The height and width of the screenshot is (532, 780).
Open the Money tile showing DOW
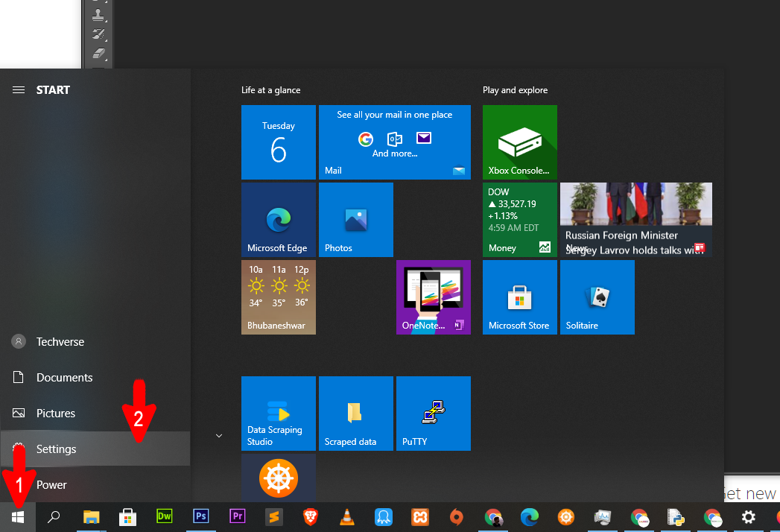[520, 220]
